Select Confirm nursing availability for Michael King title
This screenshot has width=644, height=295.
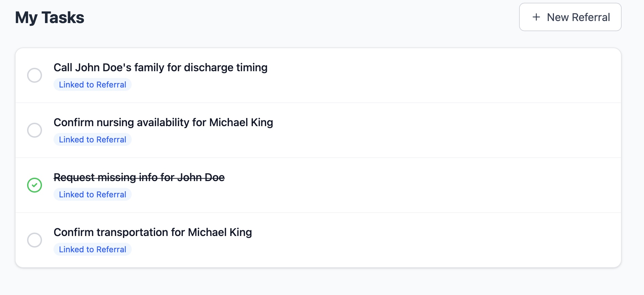coord(163,122)
